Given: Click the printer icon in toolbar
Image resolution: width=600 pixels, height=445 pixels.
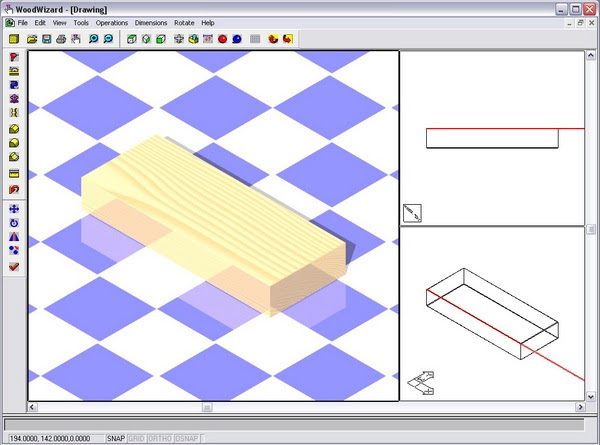Looking at the screenshot, I should click(61, 39).
